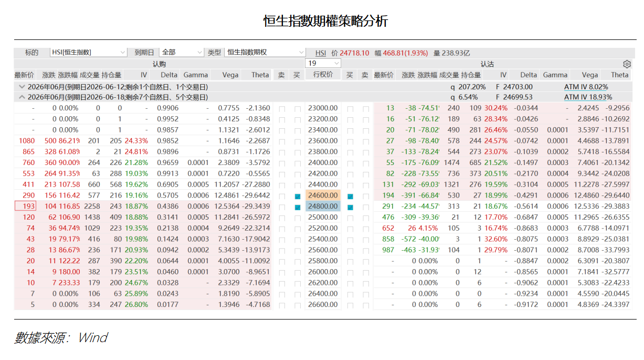Viewport: 644px width, 360px height.
Task: Click the call volume 2258 at strike 24800
Action: pos(92,207)
